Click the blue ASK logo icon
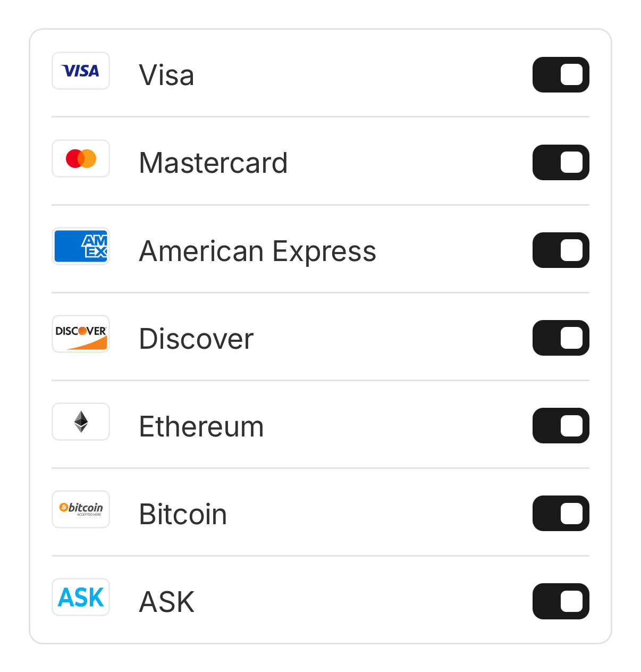641x672 pixels. [81, 597]
